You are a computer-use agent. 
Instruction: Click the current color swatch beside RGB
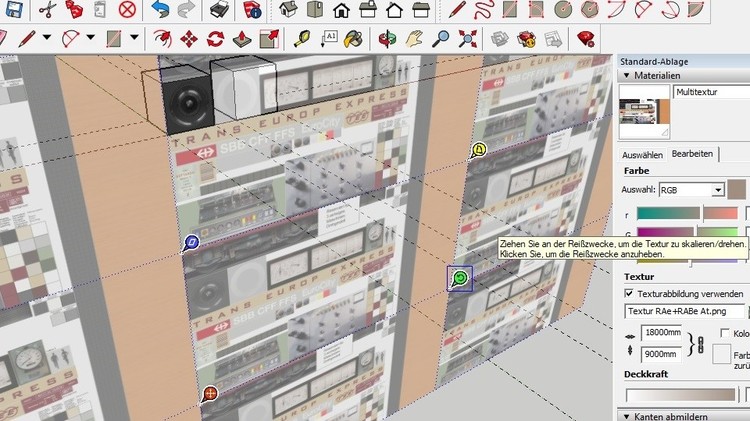pyautogui.click(x=737, y=189)
